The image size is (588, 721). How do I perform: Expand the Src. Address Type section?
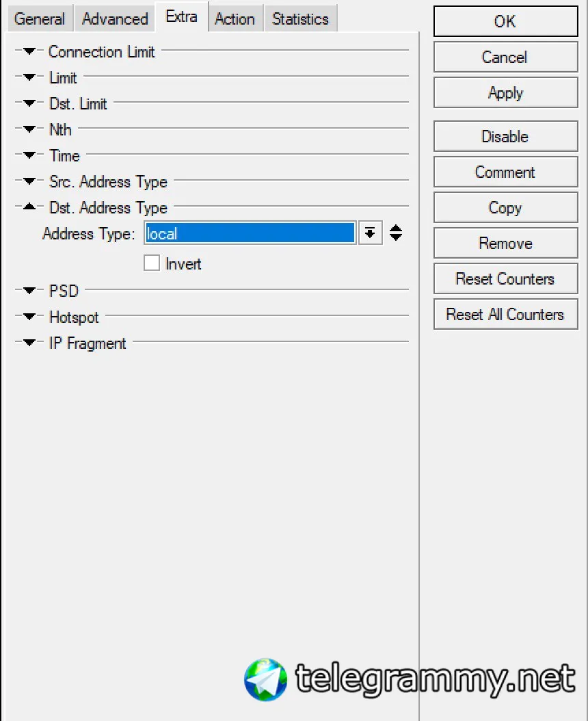tap(29, 182)
